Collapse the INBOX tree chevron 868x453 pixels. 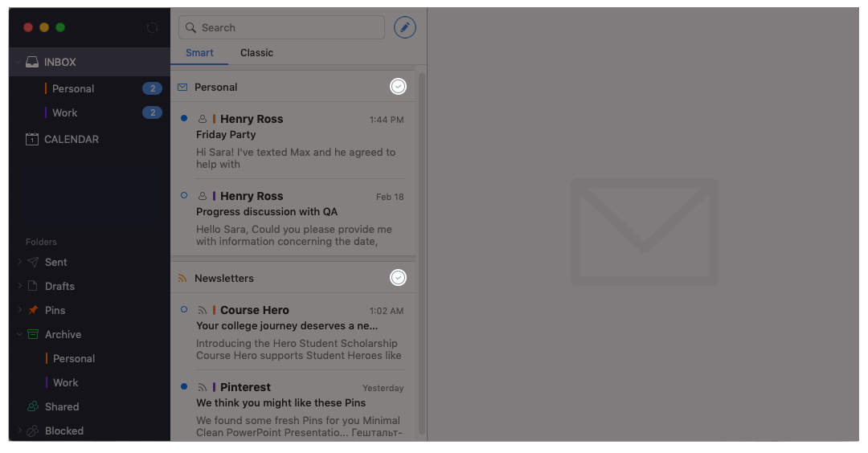click(18, 62)
